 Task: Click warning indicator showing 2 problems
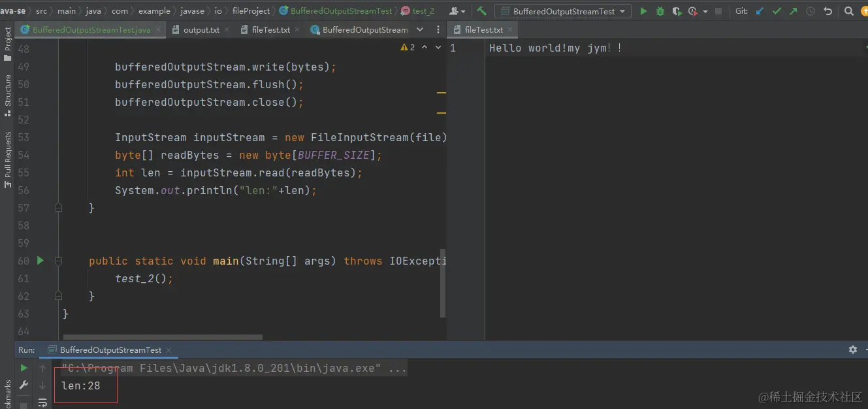(x=408, y=48)
